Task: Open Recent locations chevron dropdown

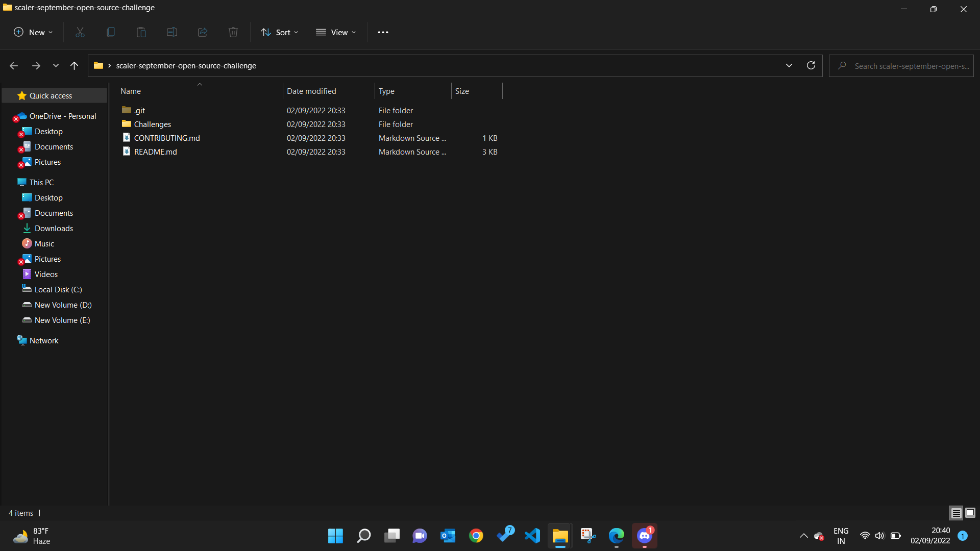Action: tap(56, 65)
